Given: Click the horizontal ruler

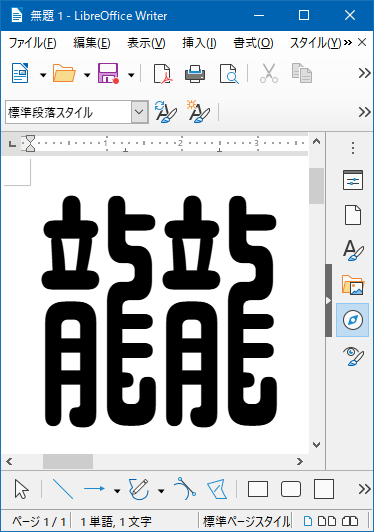Looking at the screenshot, I should pyautogui.click(x=165, y=144).
